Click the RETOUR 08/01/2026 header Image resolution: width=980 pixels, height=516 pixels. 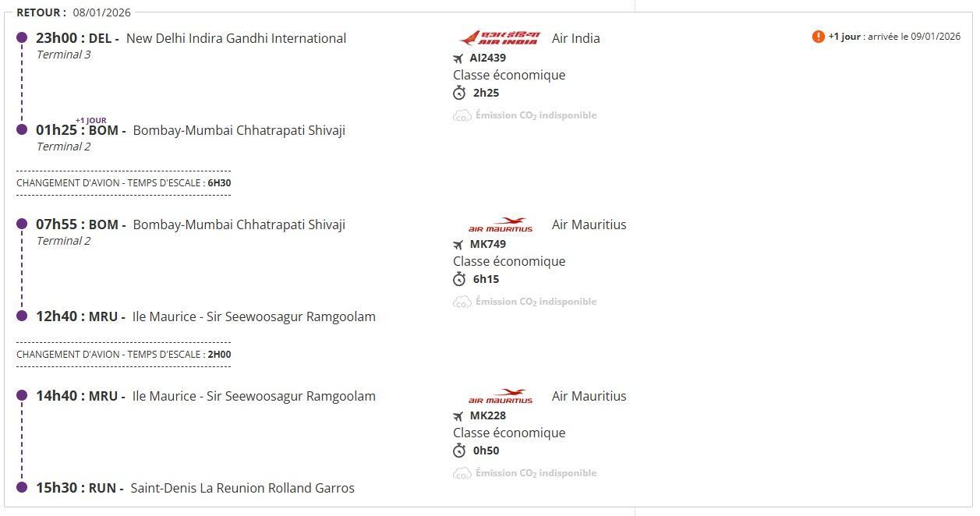coord(73,12)
